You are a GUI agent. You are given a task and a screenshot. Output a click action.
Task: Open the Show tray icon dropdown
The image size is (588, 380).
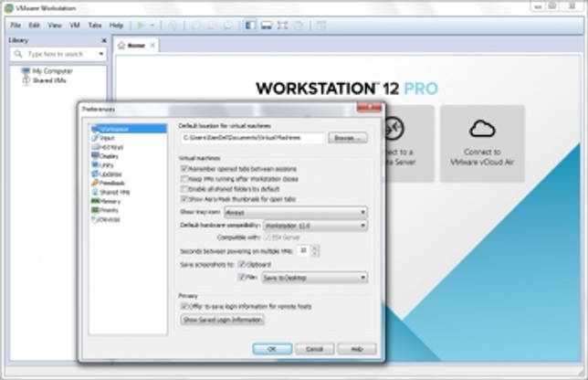[x=296, y=212]
